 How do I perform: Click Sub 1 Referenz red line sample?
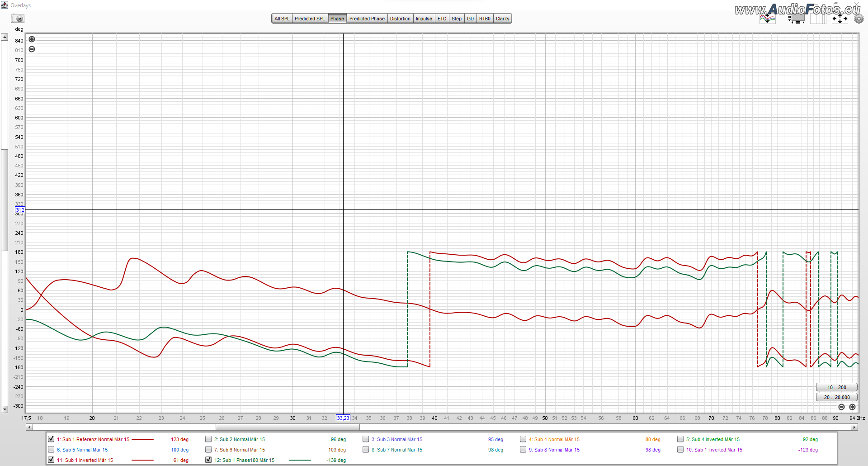(x=143, y=439)
